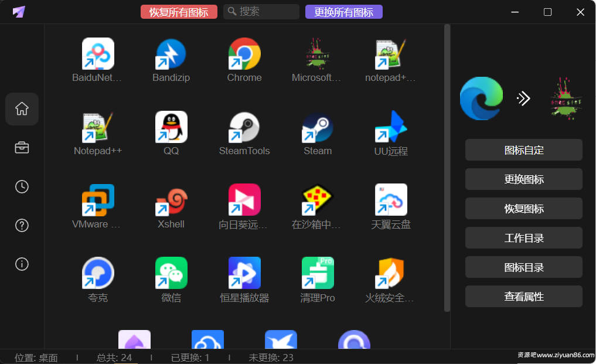The width and height of the screenshot is (596, 364).
Task: Click the Edge original icon preview
Action: point(481,98)
